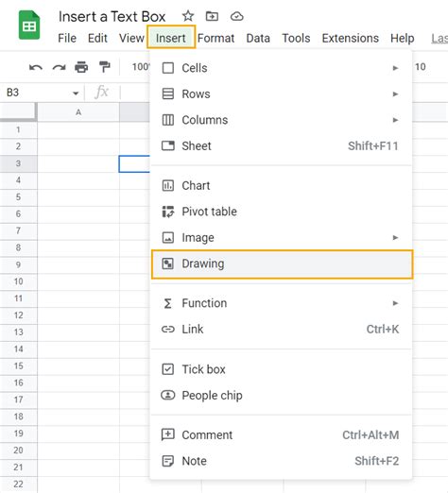Undo the last action
The width and height of the screenshot is (448, 493).
point(36,67)
